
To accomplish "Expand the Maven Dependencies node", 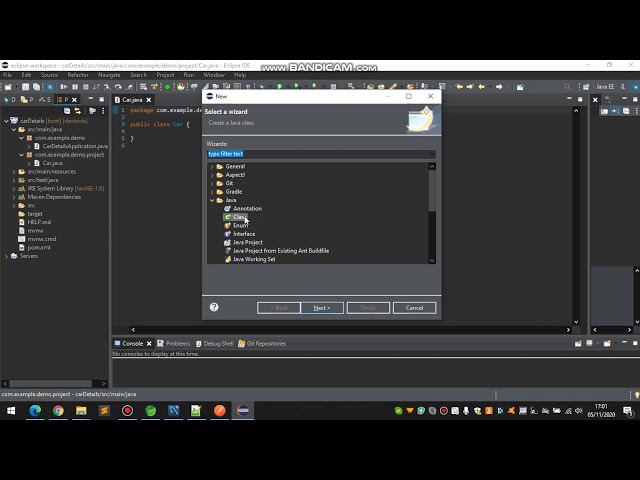I will coord(14,197).
